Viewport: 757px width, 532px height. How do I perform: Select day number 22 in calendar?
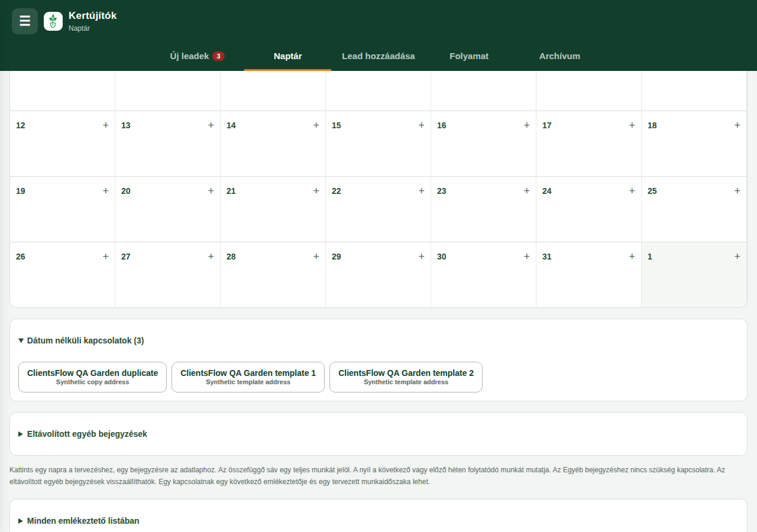point(337,191)
